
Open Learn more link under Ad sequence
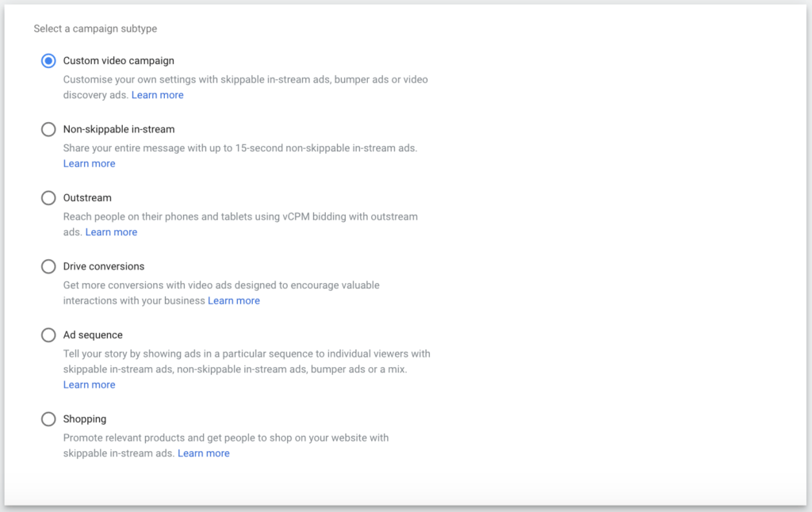click(89, 384)
